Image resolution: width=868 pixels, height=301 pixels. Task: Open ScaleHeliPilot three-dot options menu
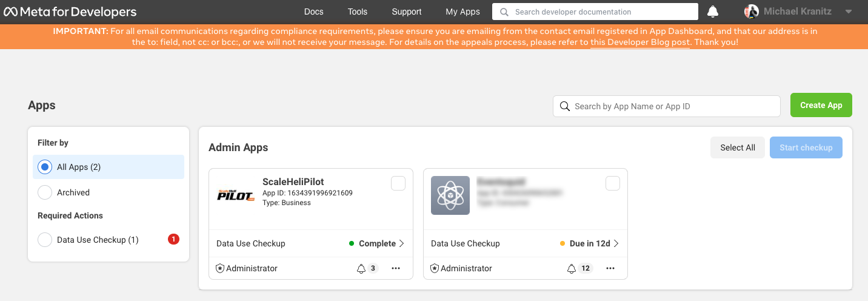396,268
